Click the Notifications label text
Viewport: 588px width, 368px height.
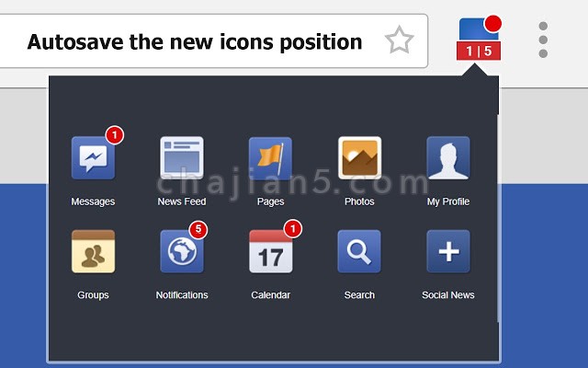[x=182, y=295]
